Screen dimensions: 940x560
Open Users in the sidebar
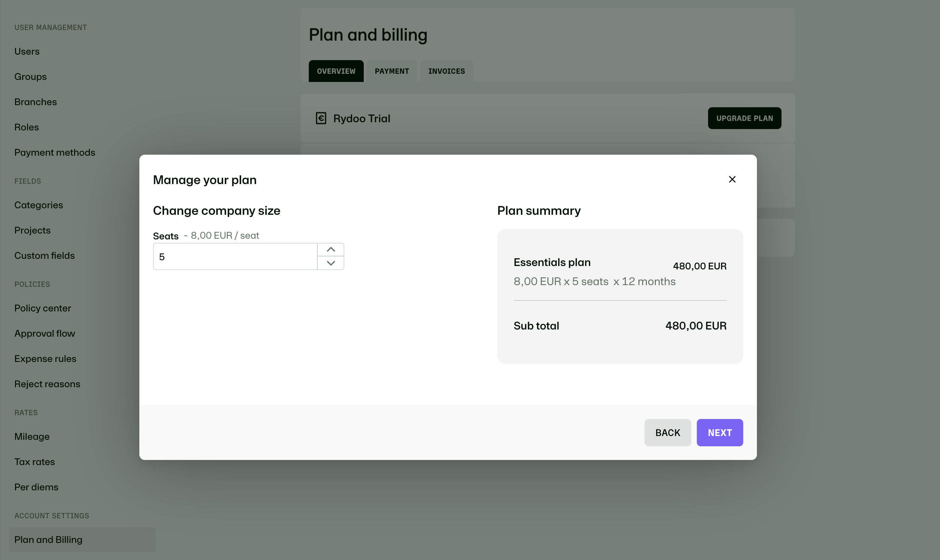(27, 51)
